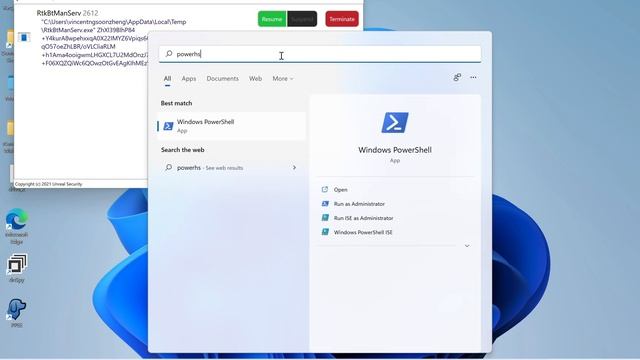
Task: Expand the More filter dropdown
Action: click(x=283, y=78)
